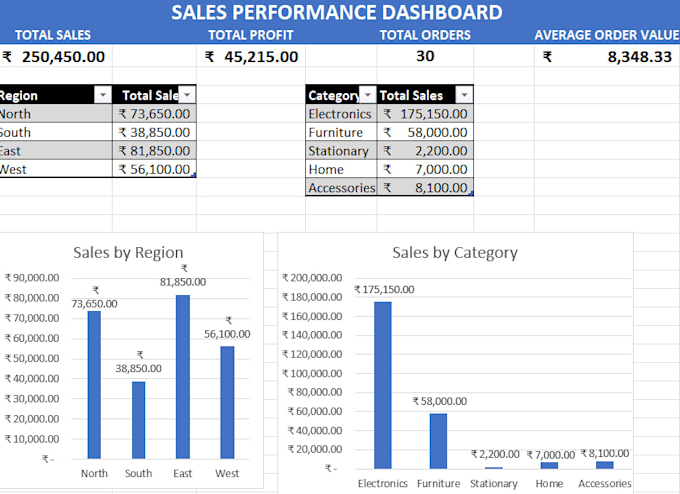Viewport: 680px width, 494px height.
Task: Select the East bar in region chart
Action: (x=183, y=376)
